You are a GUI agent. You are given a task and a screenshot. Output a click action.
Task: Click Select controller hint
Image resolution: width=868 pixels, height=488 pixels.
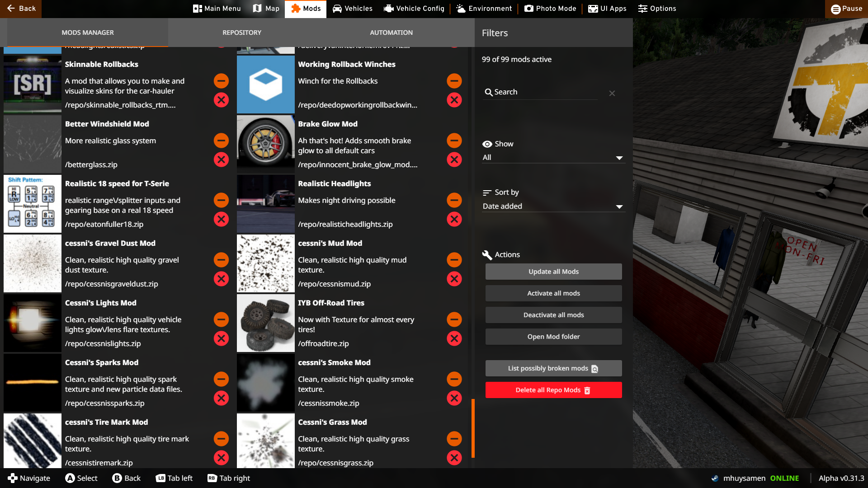coord(81,478)
